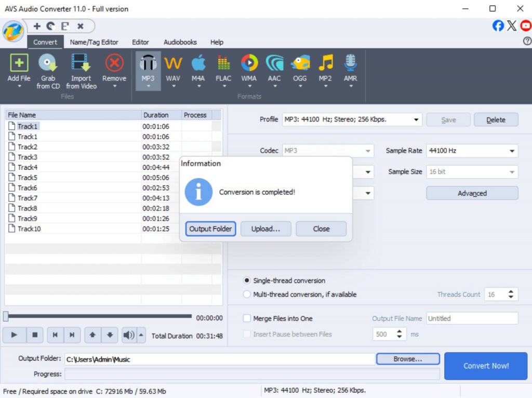The image size is (532, 398).
Task: Select Grab from CD icon
Action: pyautogui.click(x=48, y=63)
